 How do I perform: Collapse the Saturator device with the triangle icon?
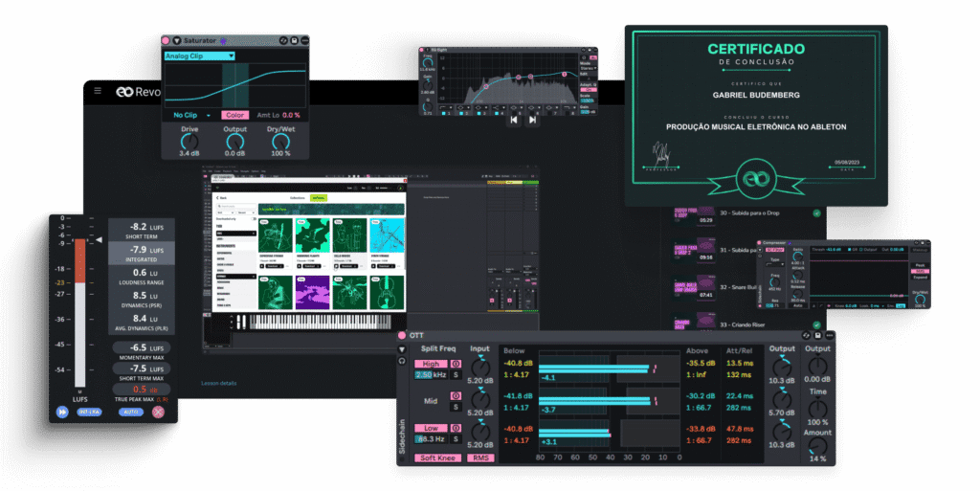coord(176,40)
